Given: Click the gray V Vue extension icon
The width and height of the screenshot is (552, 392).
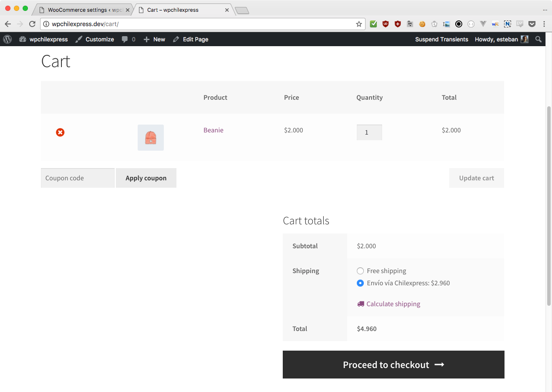Looking at the screenshot, I should click(483, 24).
